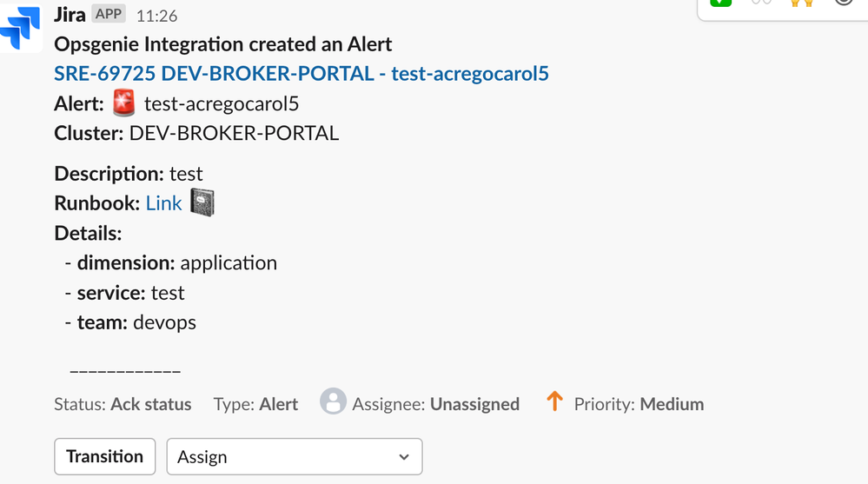Open SRE-69725 DEV-BROKER-PORTAL issue link
Image resolution: width=868 pixels, height=484 pixels.
[301, 74]
